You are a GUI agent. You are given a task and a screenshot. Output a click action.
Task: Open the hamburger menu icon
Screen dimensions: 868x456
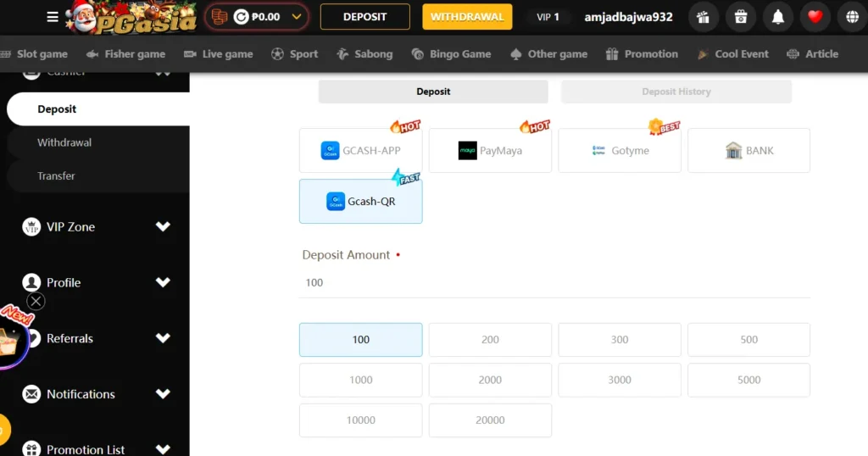[53, 17]
